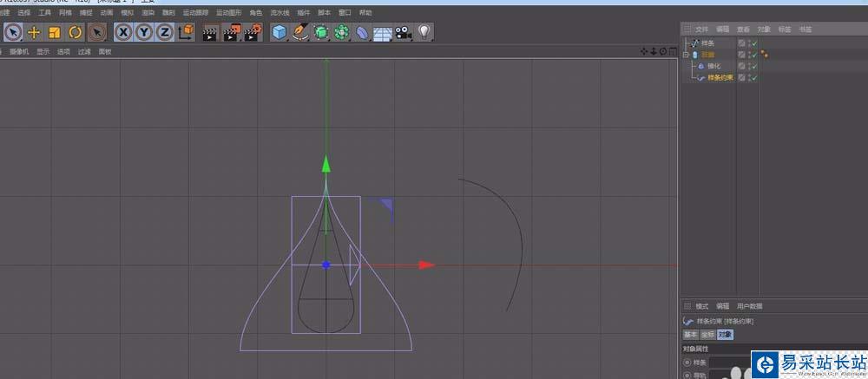Select the 样条 object row
The image size is (868, 379).
coord(708,42)
